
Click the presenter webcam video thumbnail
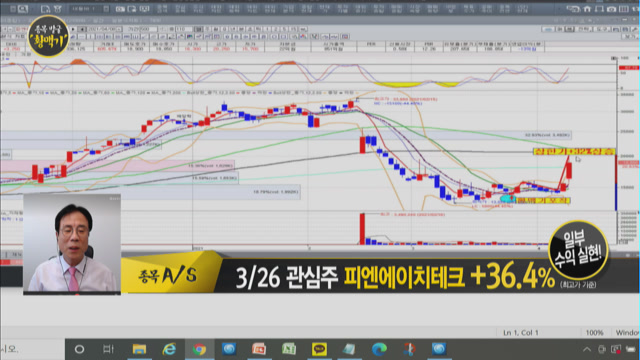tap(72, 244)
